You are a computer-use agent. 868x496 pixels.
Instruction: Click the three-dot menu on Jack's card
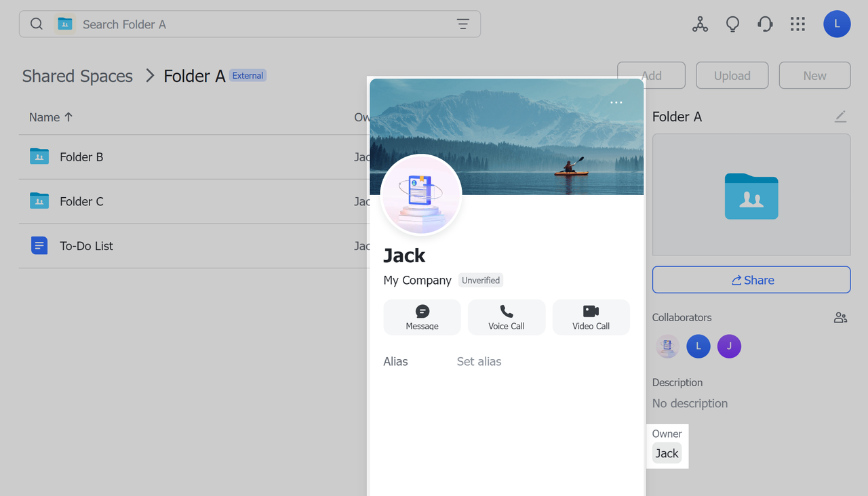616,103
